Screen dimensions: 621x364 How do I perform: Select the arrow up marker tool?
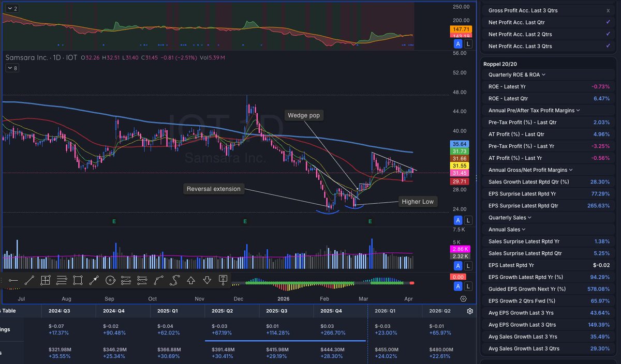191,280
